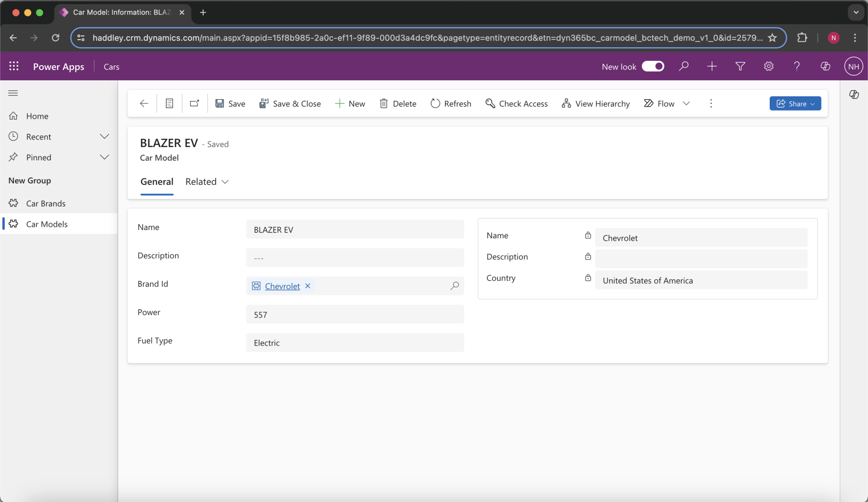Viewport: 868px width, 502px height.
Task: Open the Chevrolet brand link
Action: 282,286
